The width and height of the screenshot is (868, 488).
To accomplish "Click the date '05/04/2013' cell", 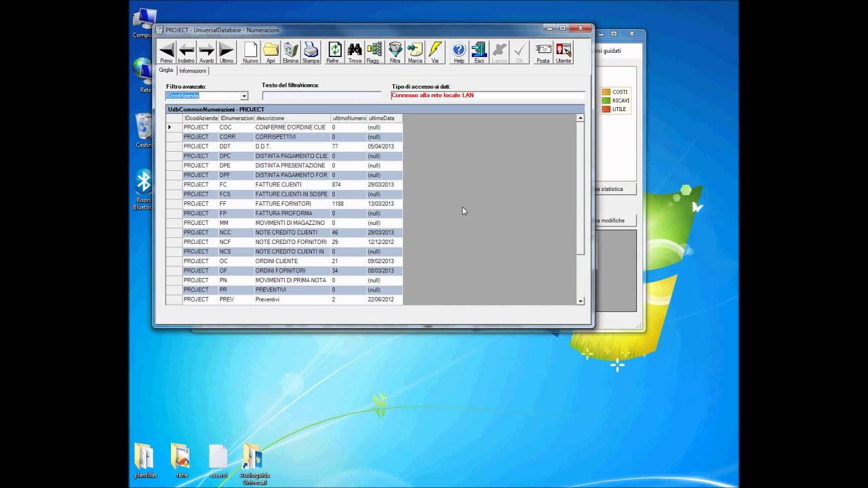I will [x=384, y=146].
